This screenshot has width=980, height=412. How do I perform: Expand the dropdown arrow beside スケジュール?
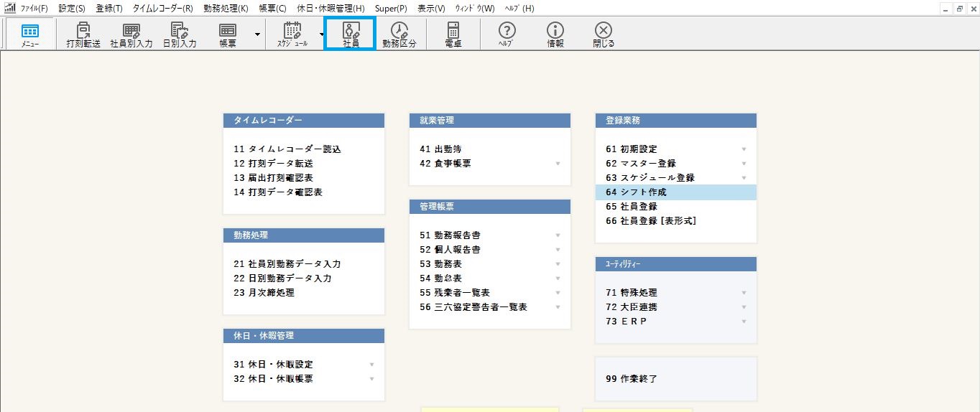(x=322, y=34)
